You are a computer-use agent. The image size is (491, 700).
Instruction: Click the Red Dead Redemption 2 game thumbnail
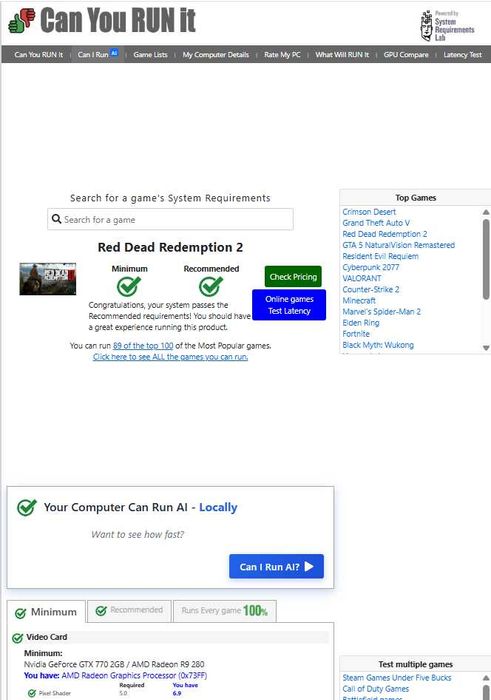pos(48,279)
